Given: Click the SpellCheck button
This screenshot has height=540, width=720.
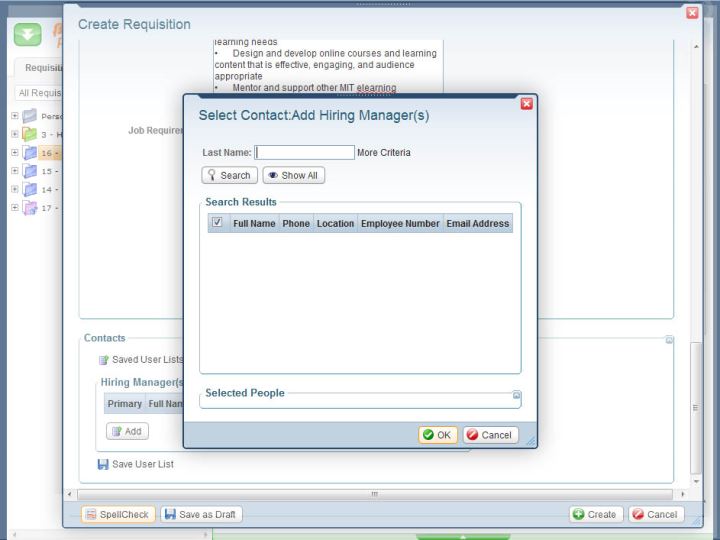Looking at the screenshot, I should pyautogui.click(x=116, y=514).
